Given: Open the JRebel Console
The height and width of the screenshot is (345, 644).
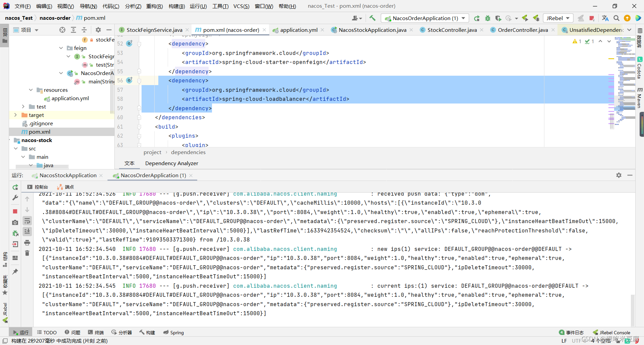Looking at the screenshot, I should [x=611, y=332].
